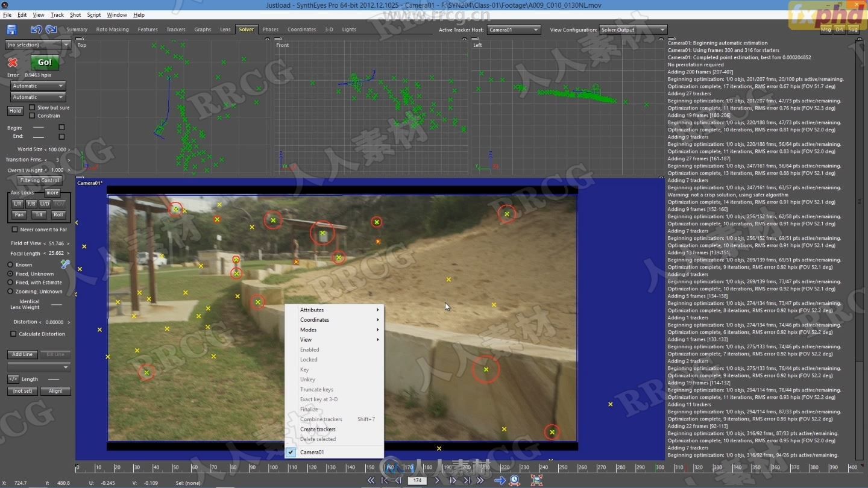Image resolution: width=868 pixels, height=488 pixels.
Task: Toggle the U/D axis lock
Action: [45, 204]
